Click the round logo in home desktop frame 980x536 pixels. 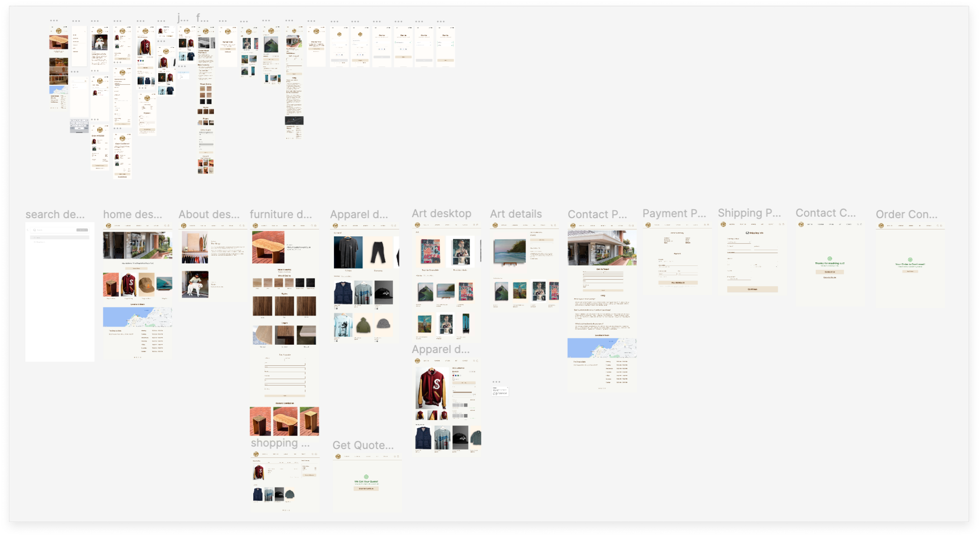point(109,225)
